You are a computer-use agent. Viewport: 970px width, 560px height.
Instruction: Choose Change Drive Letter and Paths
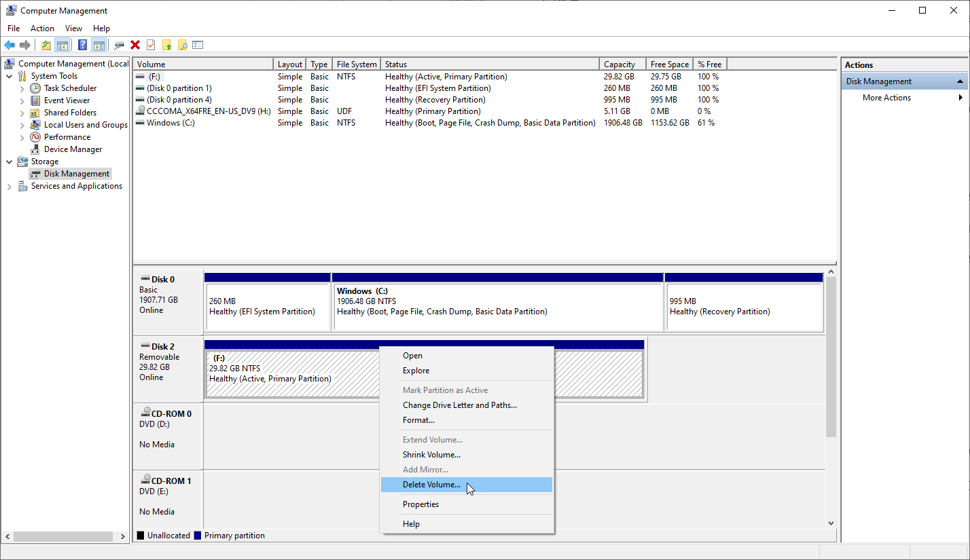pos(467,405)
